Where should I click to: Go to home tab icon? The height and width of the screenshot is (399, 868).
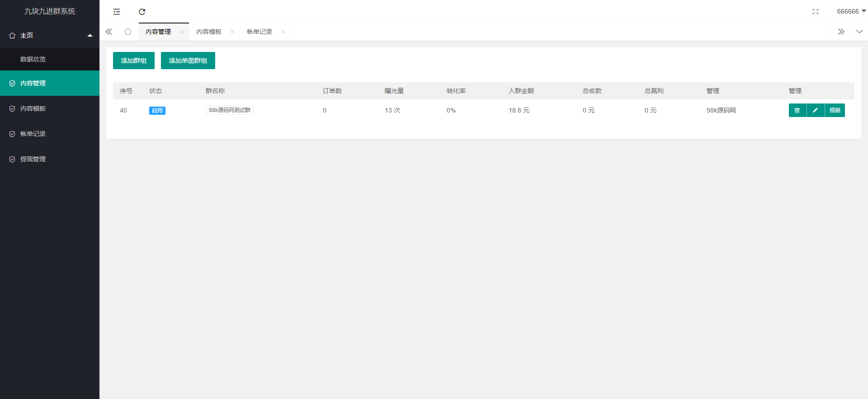point(128,32)
